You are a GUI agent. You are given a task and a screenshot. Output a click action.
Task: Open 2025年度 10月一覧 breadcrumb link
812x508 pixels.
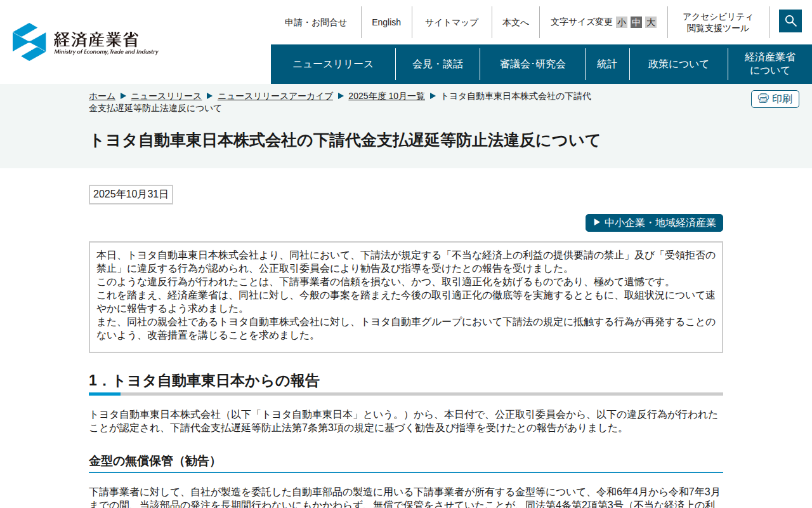(x=387, y=96)
